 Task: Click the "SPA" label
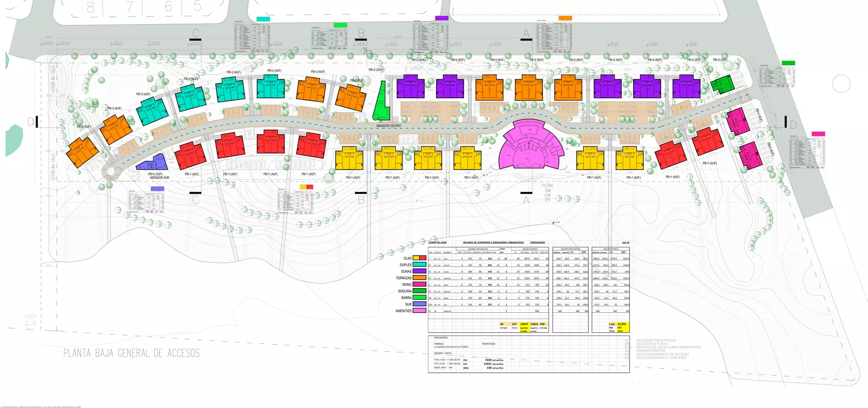point(547,200)
